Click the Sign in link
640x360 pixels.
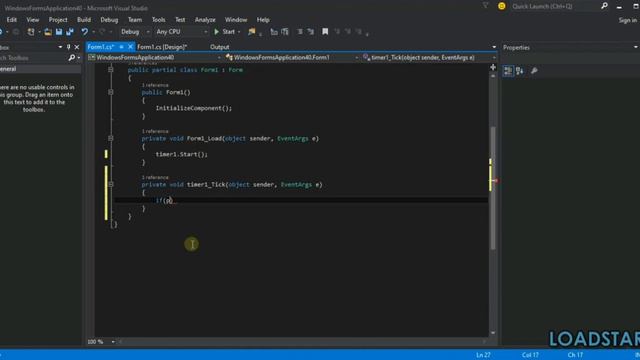pyautogui.click(x=627, y=20)
